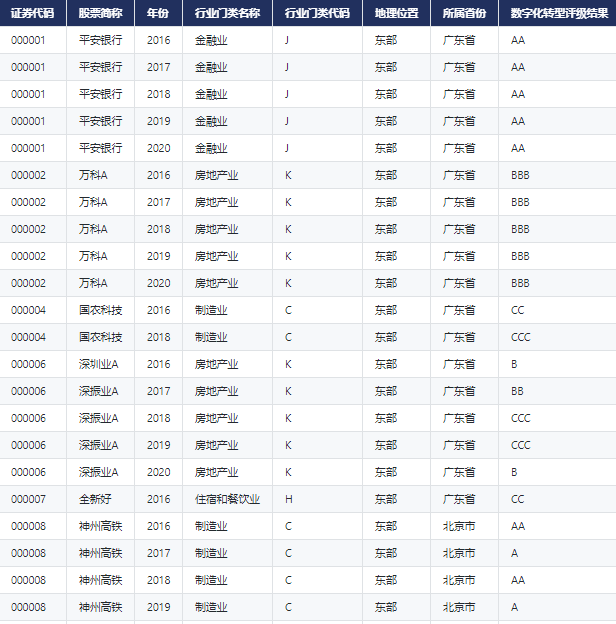Click rating B in 000006 2016 row
This screenshot has height=624, width=616.
(x=514, y=364)
